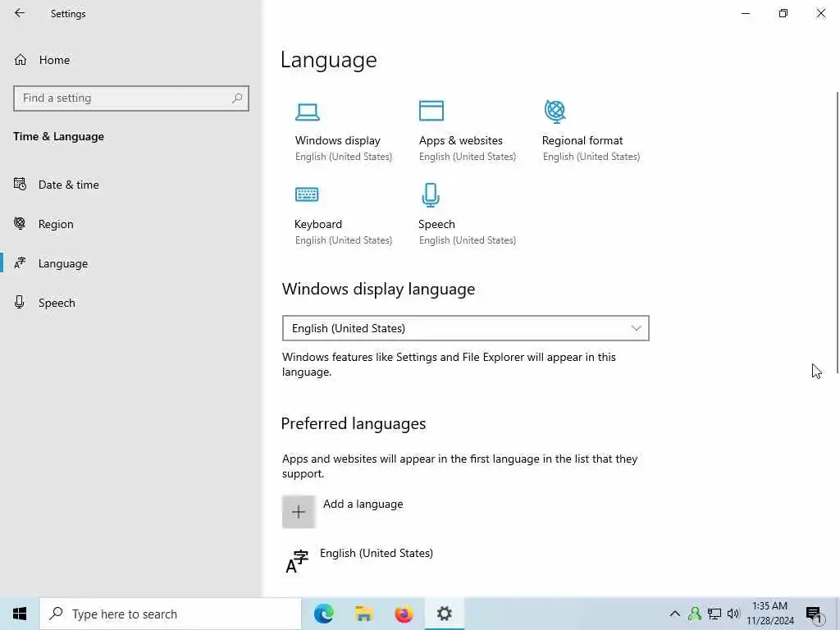Click Add a language label
840x630 pixels.
363,504
